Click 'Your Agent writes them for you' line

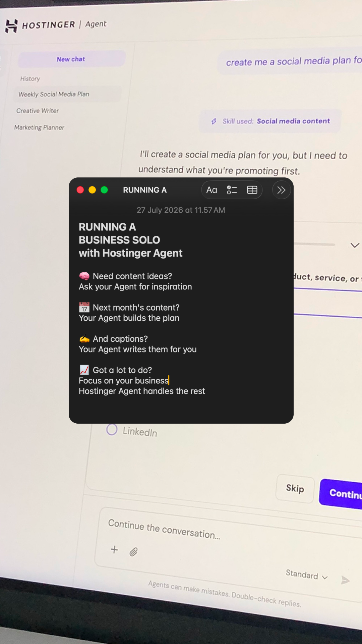tap(138, 350)
